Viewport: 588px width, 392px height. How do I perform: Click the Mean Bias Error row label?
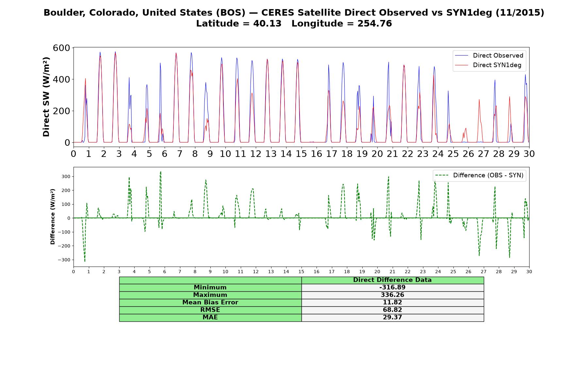pyautogui.click(x=210, y=302)
